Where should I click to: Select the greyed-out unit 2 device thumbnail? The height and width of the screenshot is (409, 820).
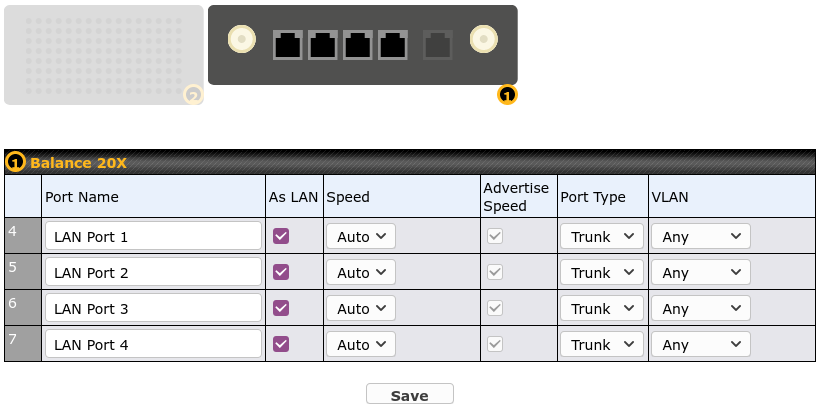(103, 55)
